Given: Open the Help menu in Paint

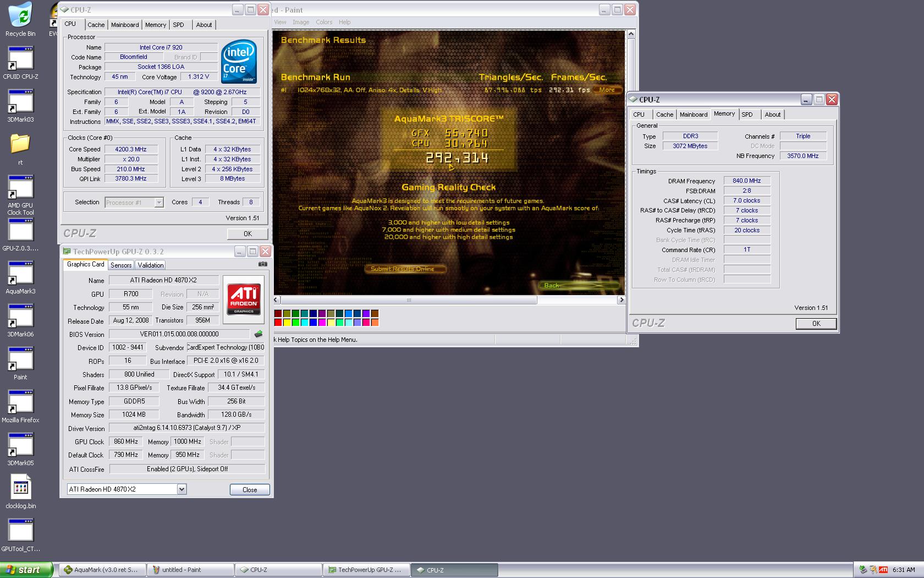Looking at the screenshot, I should [344, 22].
